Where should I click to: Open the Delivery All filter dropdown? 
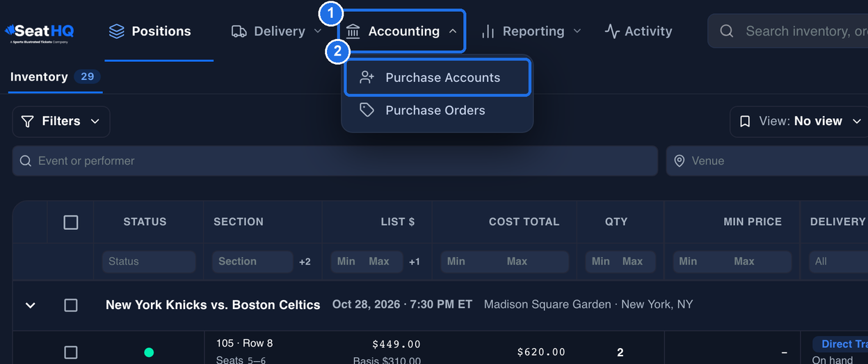(838, 261)
